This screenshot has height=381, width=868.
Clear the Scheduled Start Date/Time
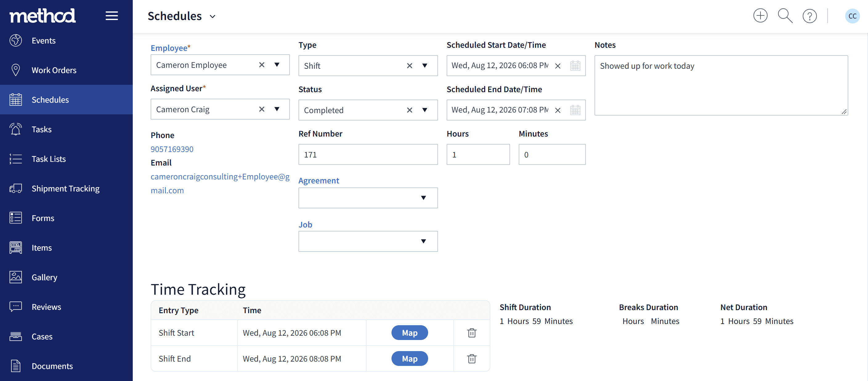(558, 66)
